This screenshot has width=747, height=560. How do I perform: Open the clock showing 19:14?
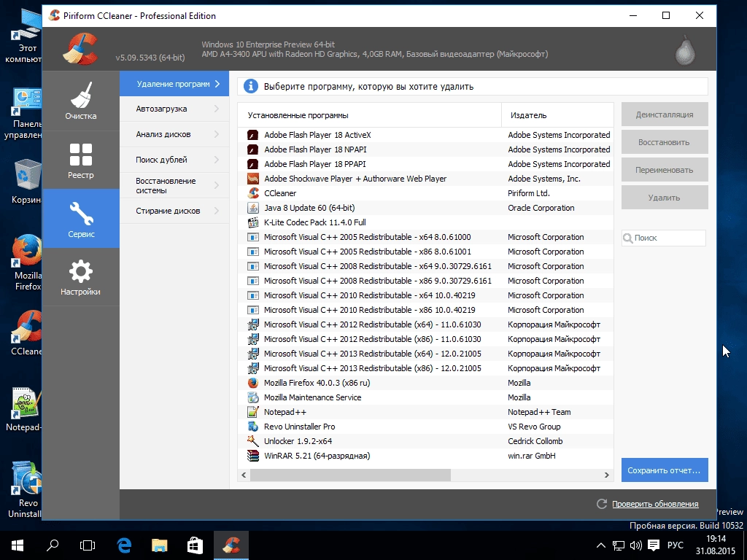coord(716,545)
